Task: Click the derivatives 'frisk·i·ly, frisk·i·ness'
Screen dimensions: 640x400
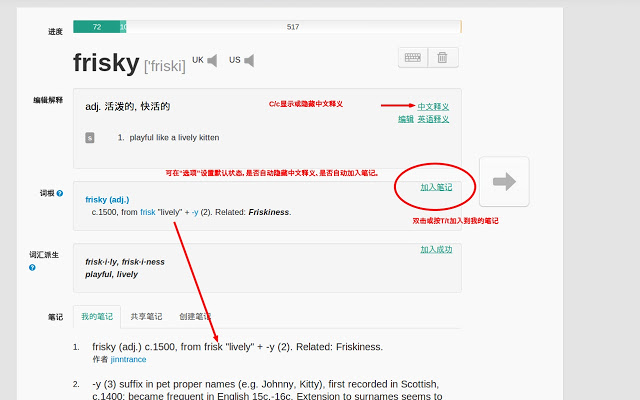Action: coord(125,262)
